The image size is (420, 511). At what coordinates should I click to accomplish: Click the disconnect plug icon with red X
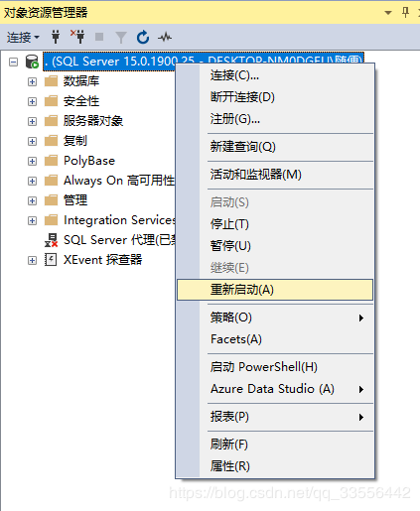tap(77, 37)
